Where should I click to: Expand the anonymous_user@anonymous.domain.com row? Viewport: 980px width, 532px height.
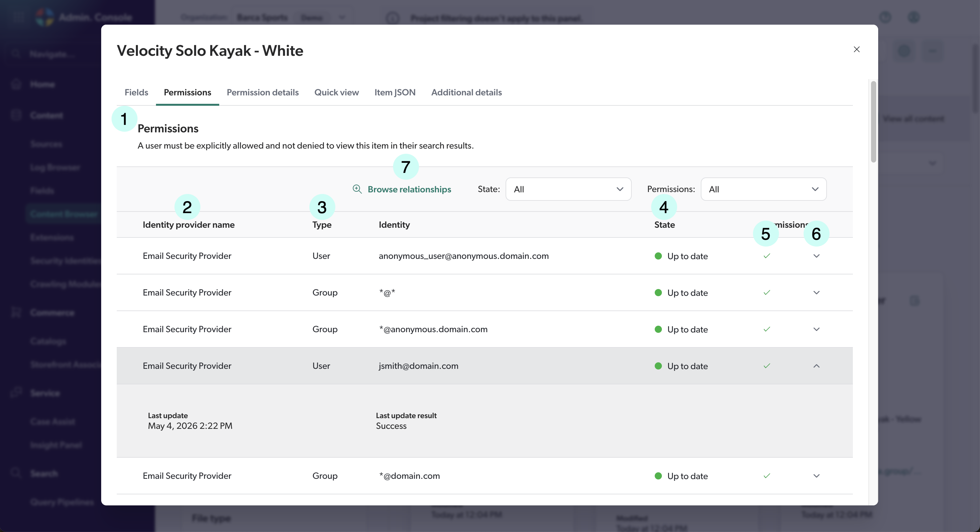pos(817,256)
